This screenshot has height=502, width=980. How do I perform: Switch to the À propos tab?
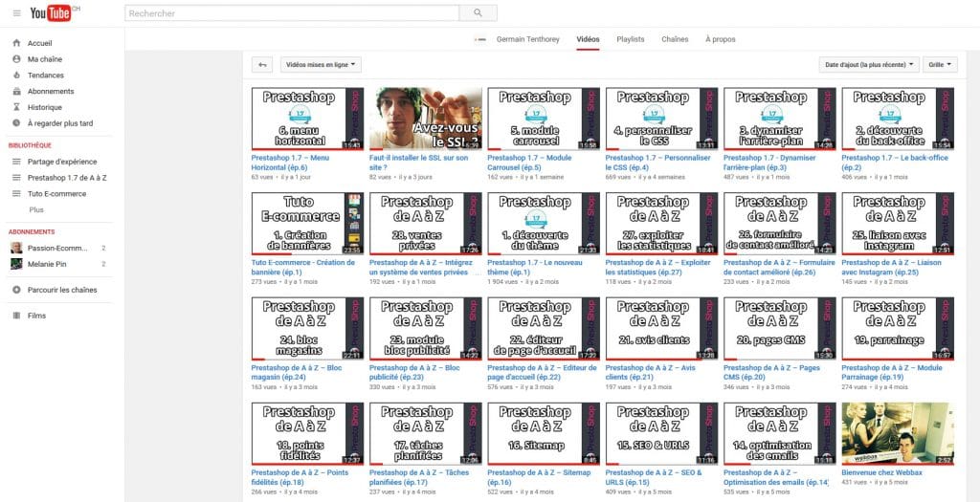pyautogui.click(x=720, y=39)
